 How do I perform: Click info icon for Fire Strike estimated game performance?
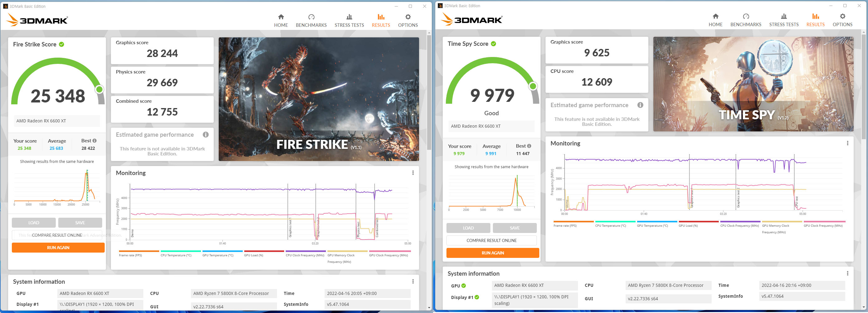pos(206,135)
